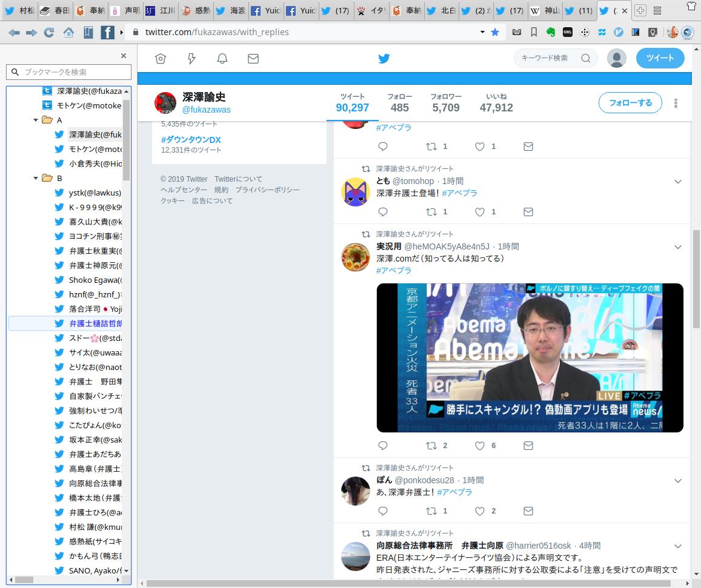
Task: Send ponkodesu28 tweet via direct message
Action: point(528,510)
